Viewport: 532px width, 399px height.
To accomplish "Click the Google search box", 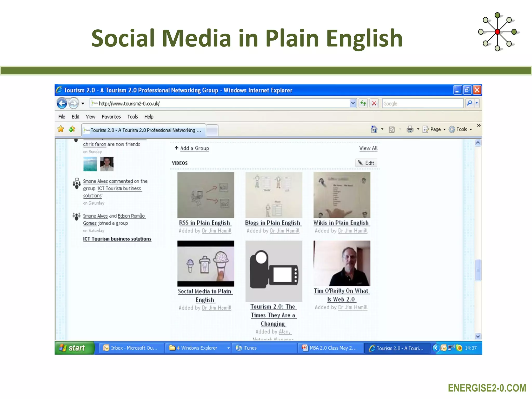I will pos(422,103).
